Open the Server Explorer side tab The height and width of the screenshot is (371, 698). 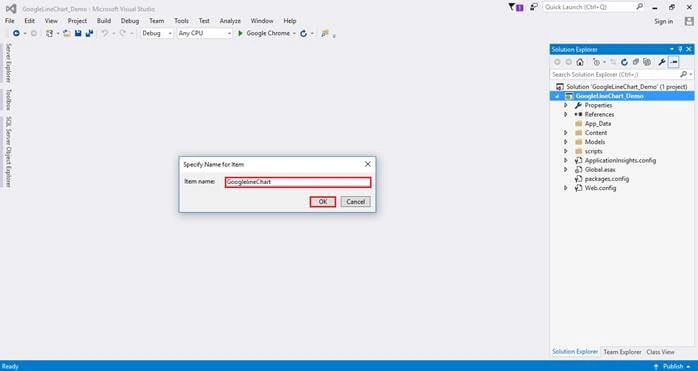point(8,63)
